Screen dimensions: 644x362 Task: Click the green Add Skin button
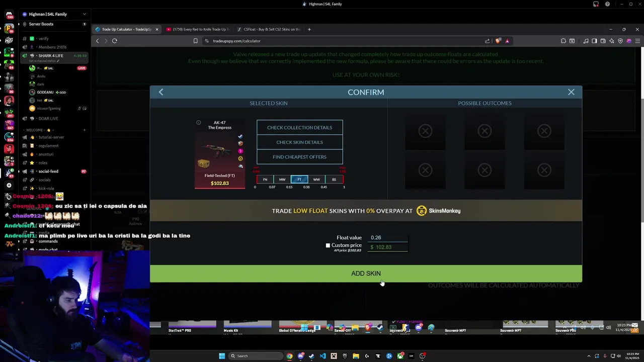point(366,274)
